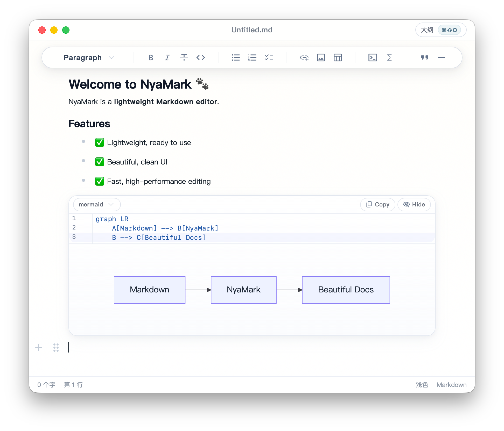Click code line 'A[Markdown] --> B[NyaMark]'

coord(165,228)
